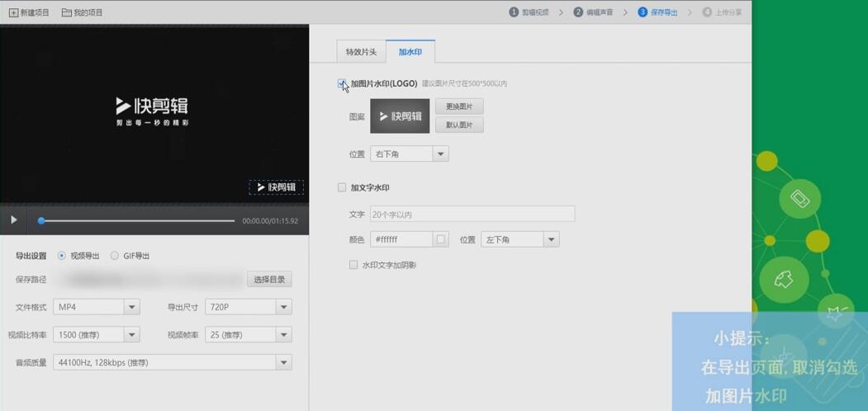This screenshot has height=411, width=868.
Task: Click the 新建项目 new project icon
Action: click(x=12, y=12)
